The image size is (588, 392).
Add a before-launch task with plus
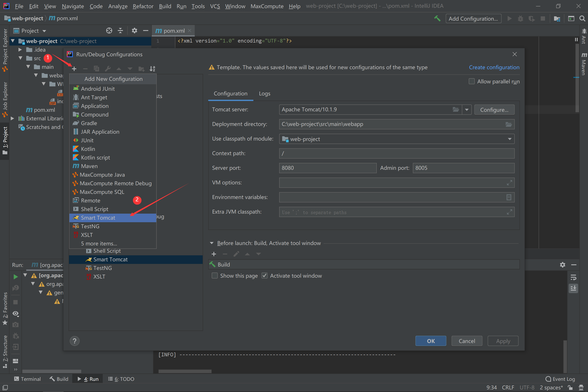click(x=214, y=254)
